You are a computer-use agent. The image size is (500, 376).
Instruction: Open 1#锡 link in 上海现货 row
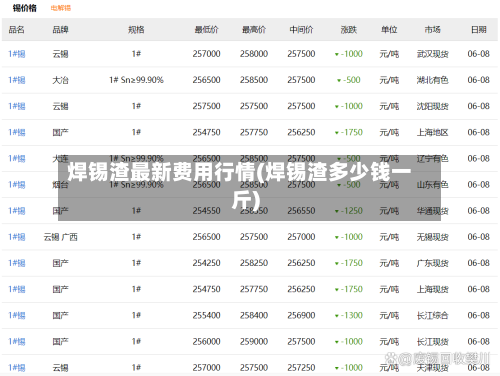pos(17,289)
